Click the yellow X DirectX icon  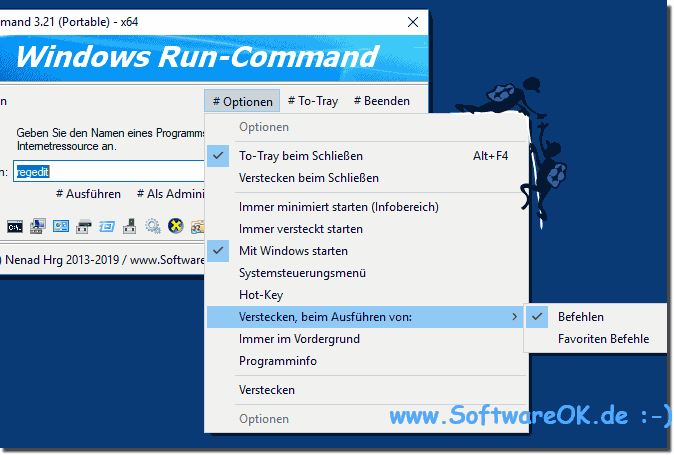[175, 226]
